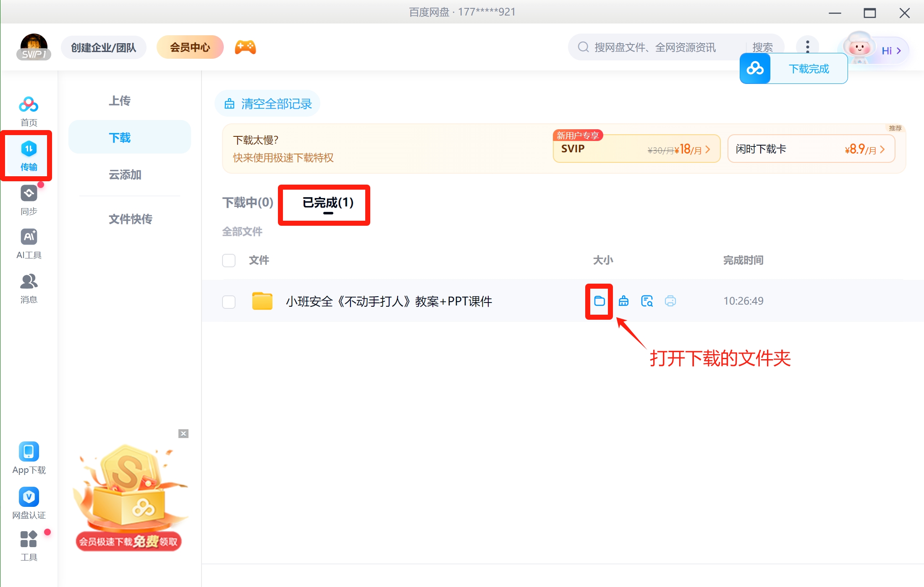
Task: Click 快来使用极速下载特权 link
Action: point(283,158)
